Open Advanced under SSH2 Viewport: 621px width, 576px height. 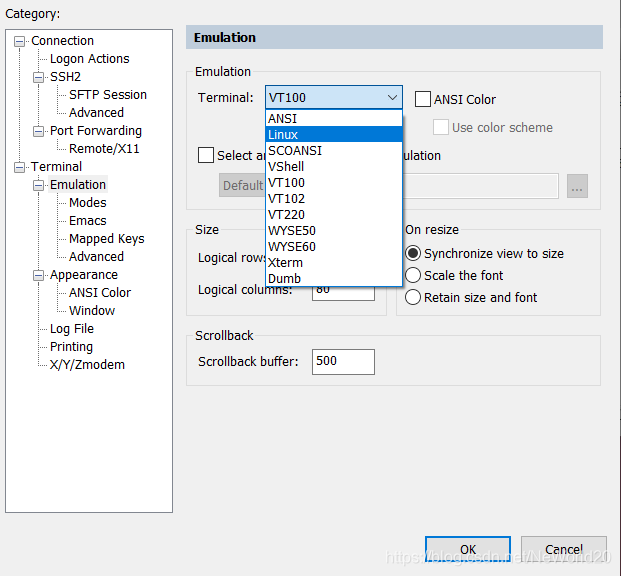tap(96, 113)
